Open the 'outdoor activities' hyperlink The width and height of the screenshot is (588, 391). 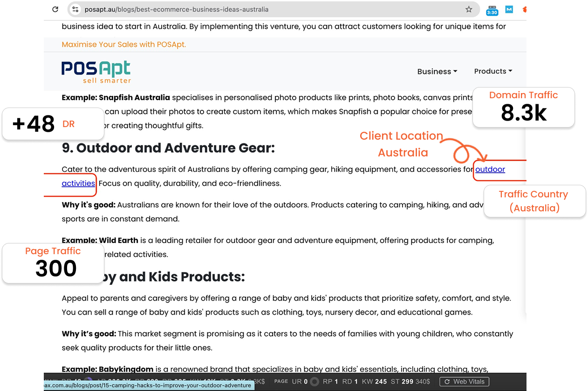[x=490, y=169]
